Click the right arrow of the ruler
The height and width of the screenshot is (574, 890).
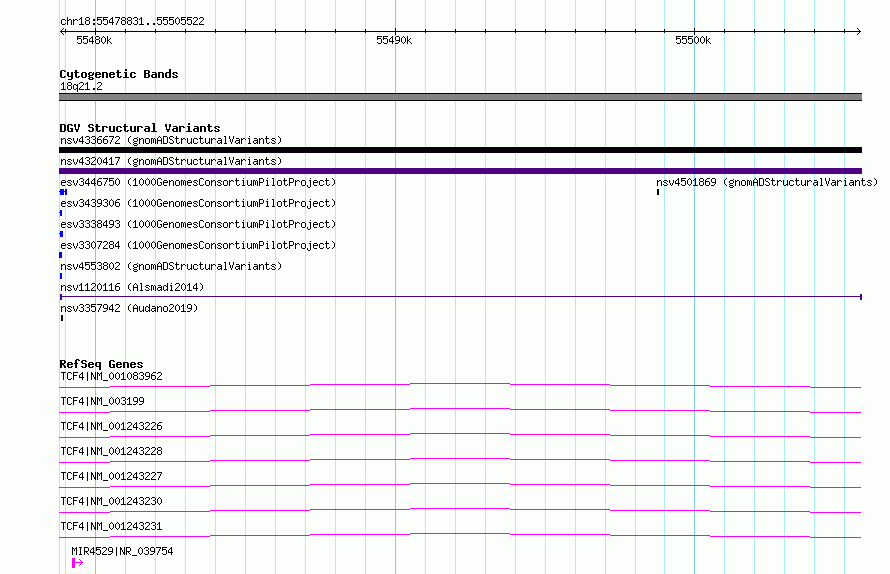pyautogui.click(x=858, y=32)
